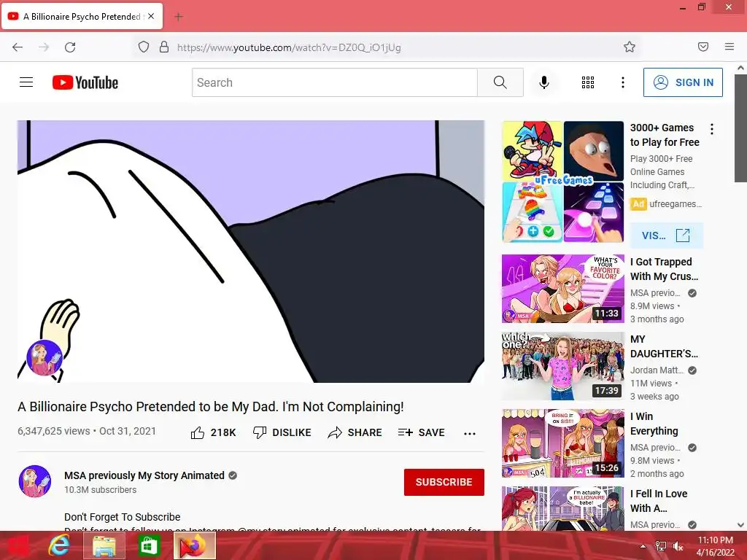Open the Windows Start button
This screenshot has width=747, height=560.
[x=18, y=545]
